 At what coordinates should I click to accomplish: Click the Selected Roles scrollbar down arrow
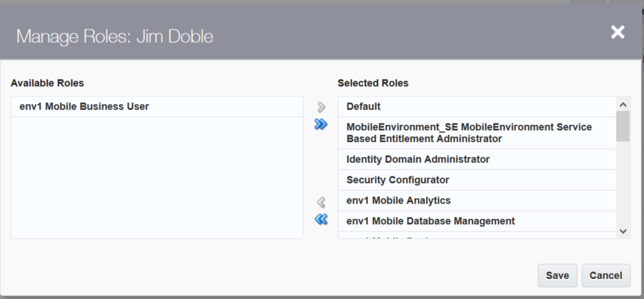click(623, 231)
